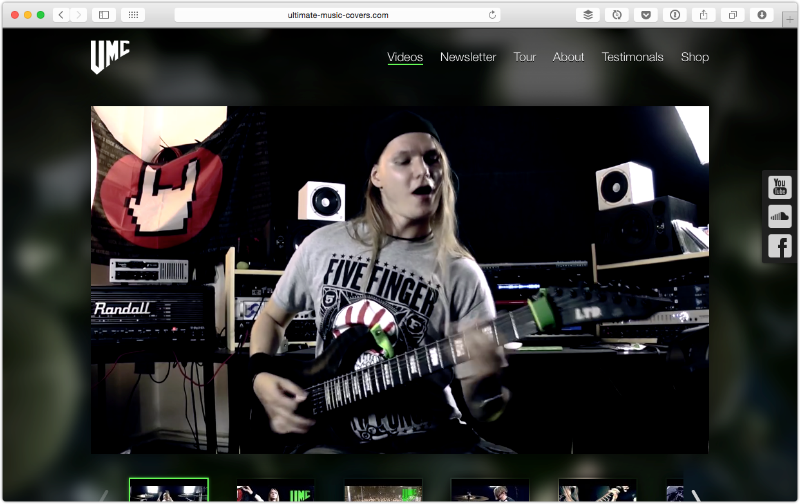Toggle the Safari sidebar button
This screenshot has height=504, width=800.
pos(104,15)
